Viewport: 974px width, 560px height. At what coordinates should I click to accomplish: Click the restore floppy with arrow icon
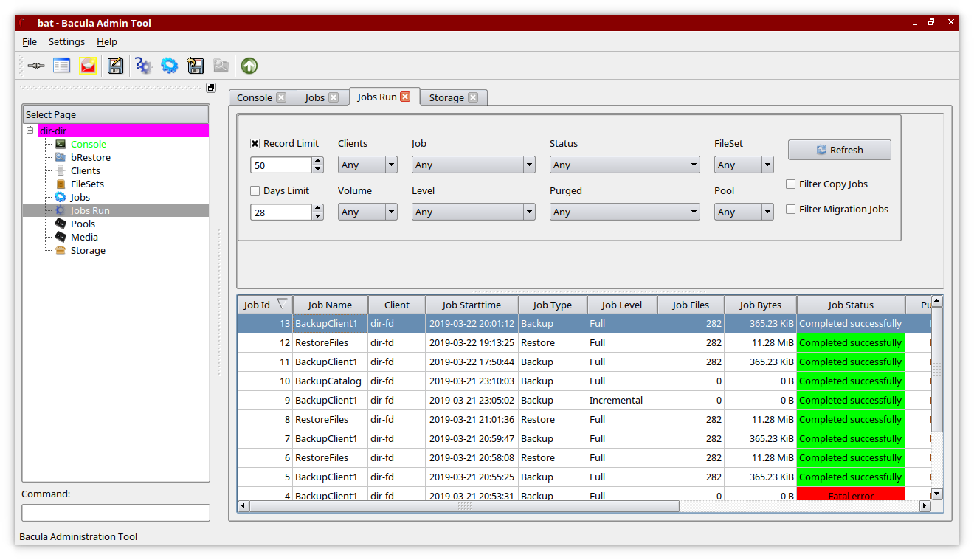(x=195, y=66)
